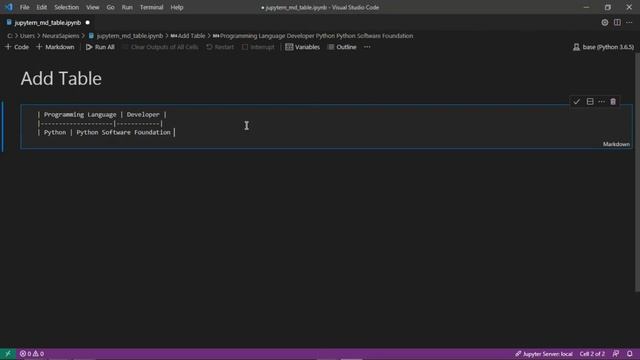The height and width of the screenshot is (360, 640).
Task: Clear Outputs of All Cells
Action: pos(160,47)
